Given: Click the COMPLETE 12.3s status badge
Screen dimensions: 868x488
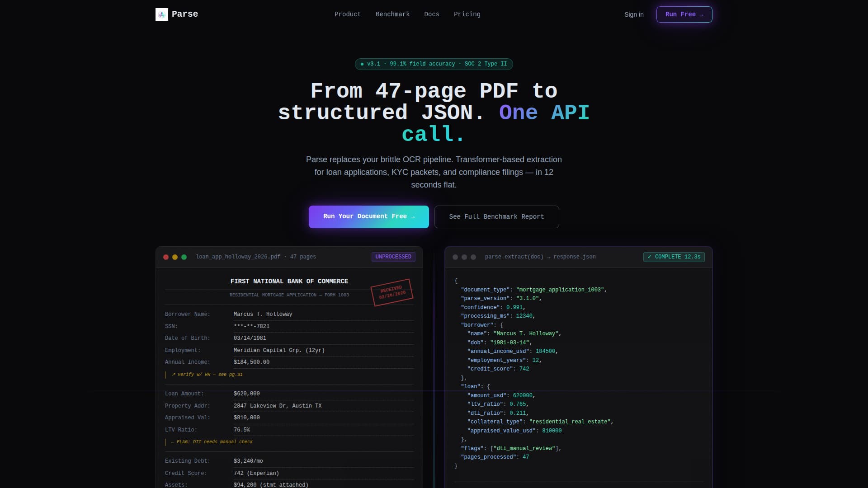Looking at the screenshot, I should [674, 257].
